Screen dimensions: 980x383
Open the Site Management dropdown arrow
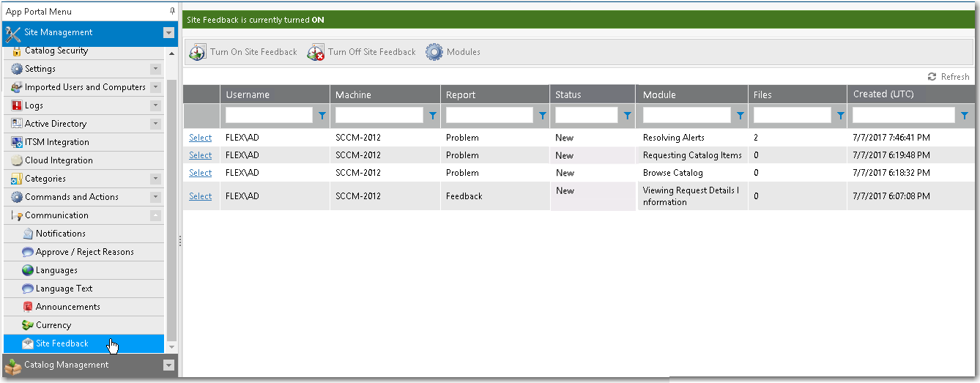[168, 32]
